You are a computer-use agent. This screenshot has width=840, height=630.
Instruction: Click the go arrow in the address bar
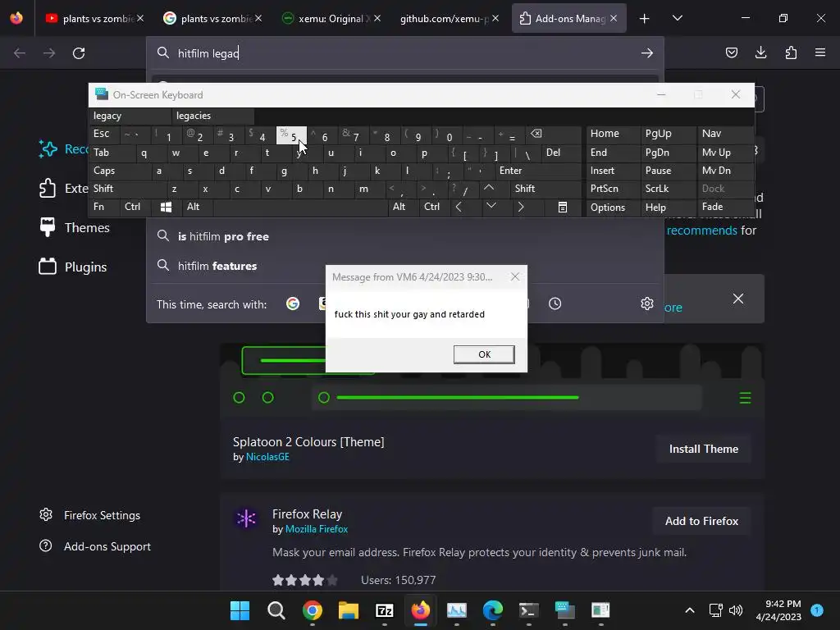tap(647, 53)
